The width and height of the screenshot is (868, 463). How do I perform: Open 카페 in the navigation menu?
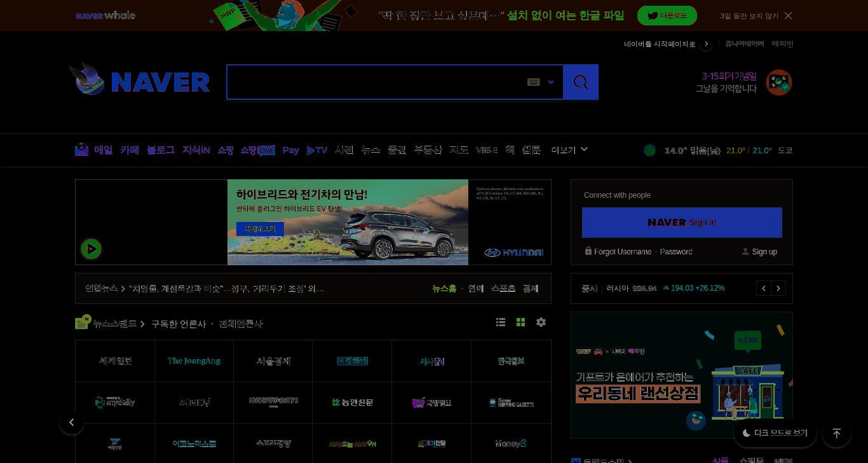[x=130, y=150]
